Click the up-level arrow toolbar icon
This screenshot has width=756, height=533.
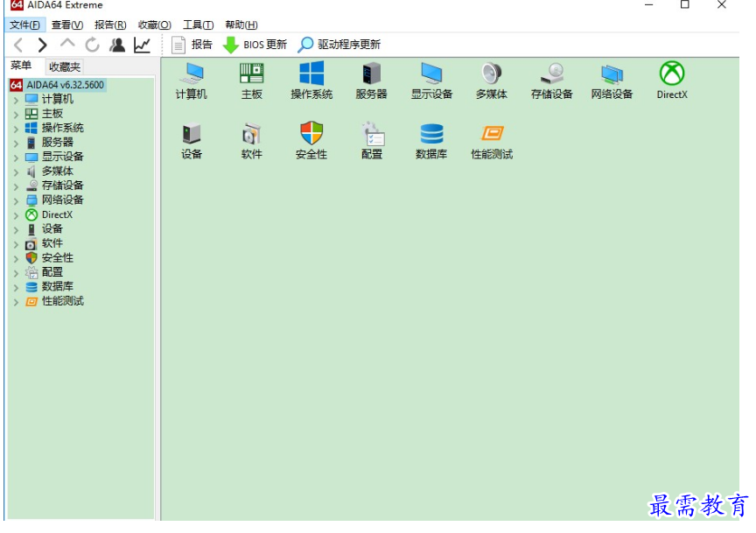tap(67, 44)
